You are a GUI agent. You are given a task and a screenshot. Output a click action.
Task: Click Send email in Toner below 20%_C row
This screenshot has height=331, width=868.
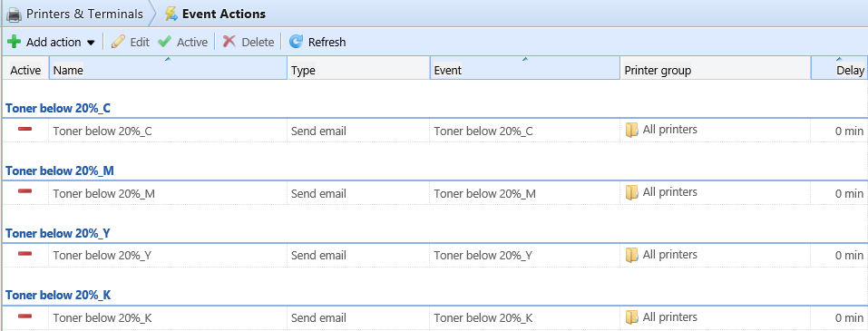coord(319,131)
